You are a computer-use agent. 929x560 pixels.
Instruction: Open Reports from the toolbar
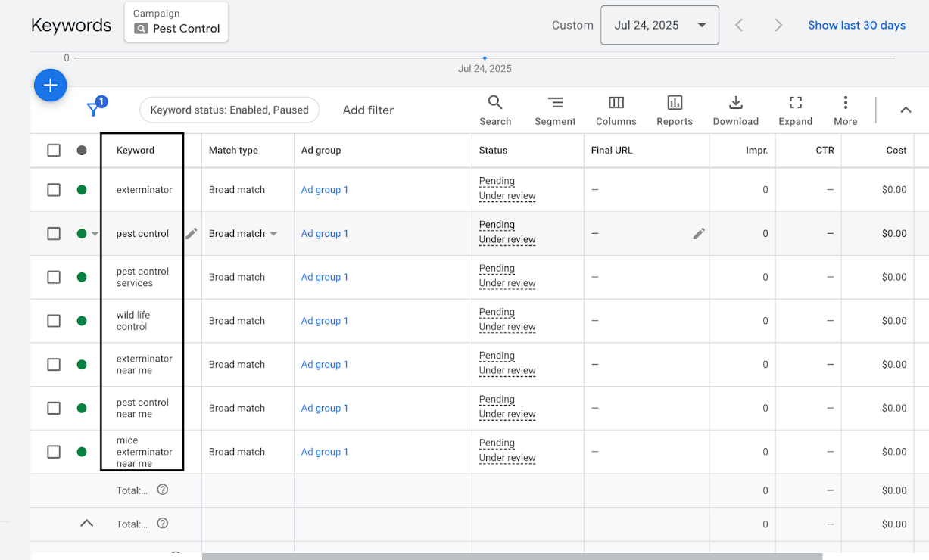pos(675,110)
